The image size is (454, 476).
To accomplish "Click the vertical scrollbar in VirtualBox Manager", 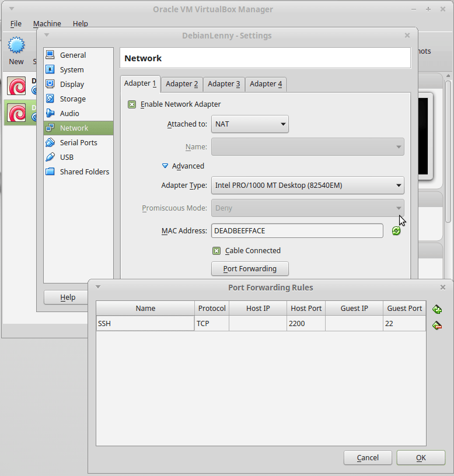I will point(448,152).
